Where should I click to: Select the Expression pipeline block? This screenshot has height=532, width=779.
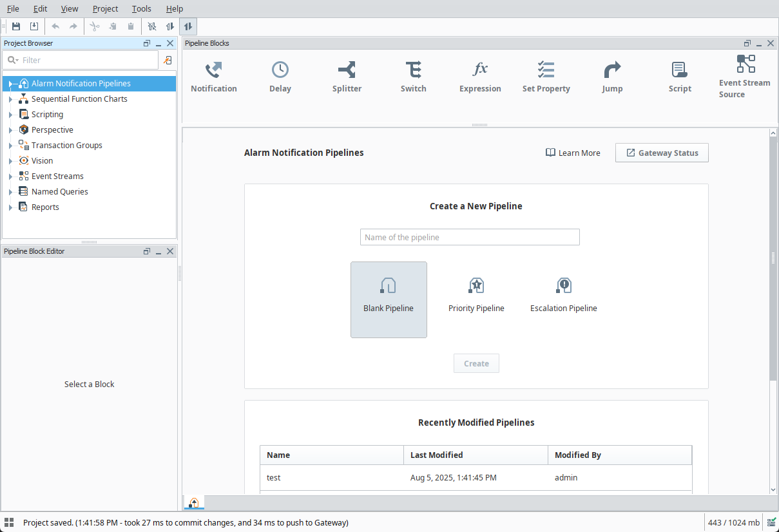coord(480,77)
